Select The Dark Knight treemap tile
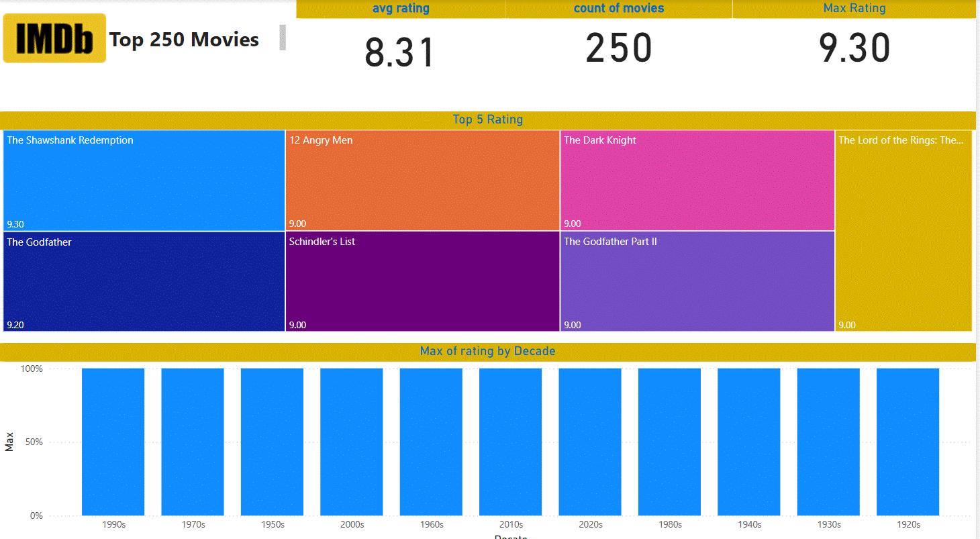 coord(697,181)
